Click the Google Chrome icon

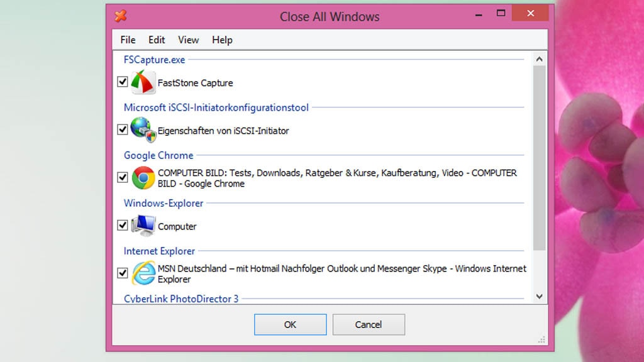pos(143,178)
